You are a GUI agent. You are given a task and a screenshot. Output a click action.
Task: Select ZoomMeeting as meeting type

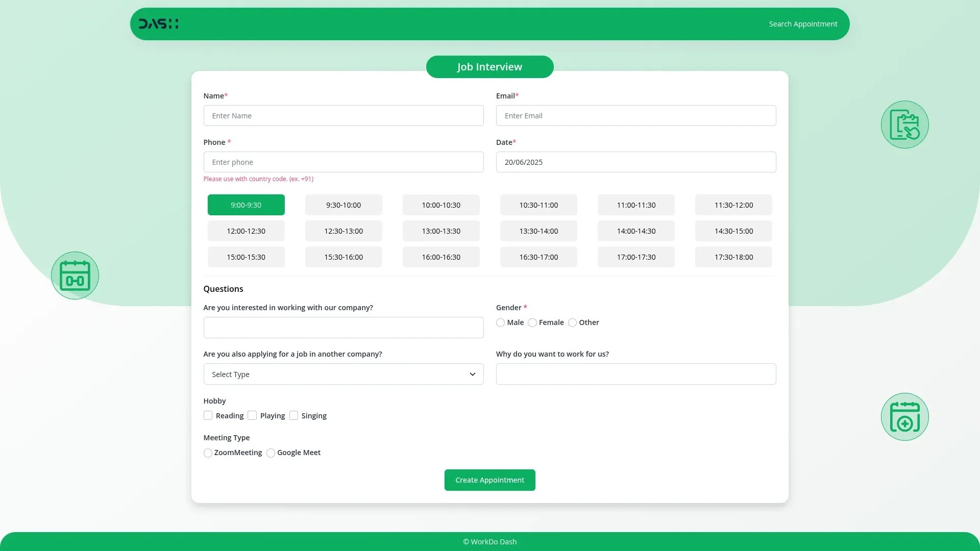tap(208, 453)
